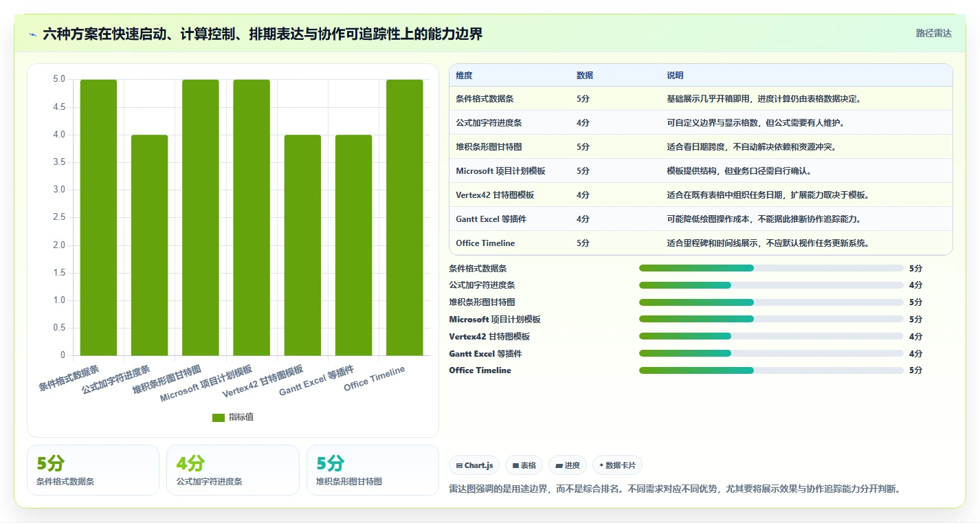Viewport: 980px width, 523px height.
Task: Click 公式加字符进度条 in the table
Action: 489,123
